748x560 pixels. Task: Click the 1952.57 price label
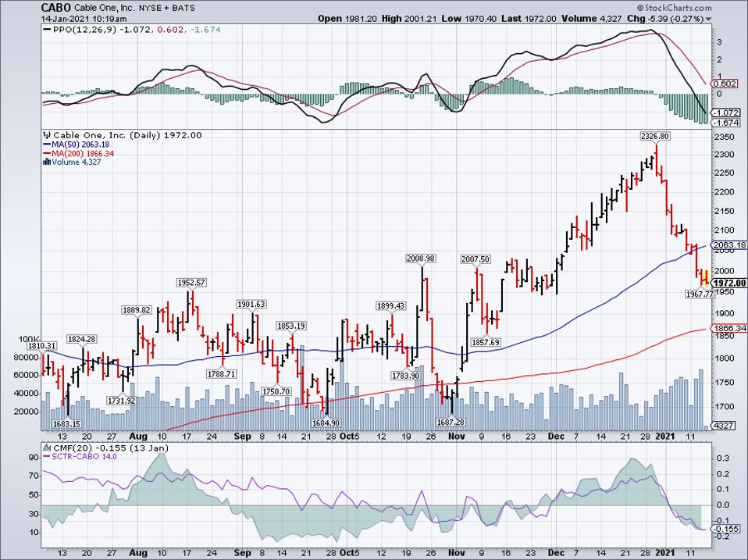pos(191,283)
